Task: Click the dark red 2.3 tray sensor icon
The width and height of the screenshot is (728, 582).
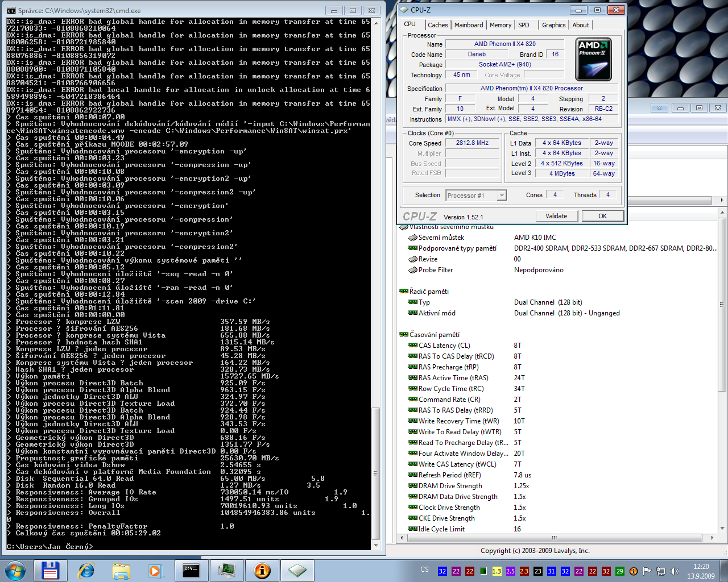Action: pos(524,571)
